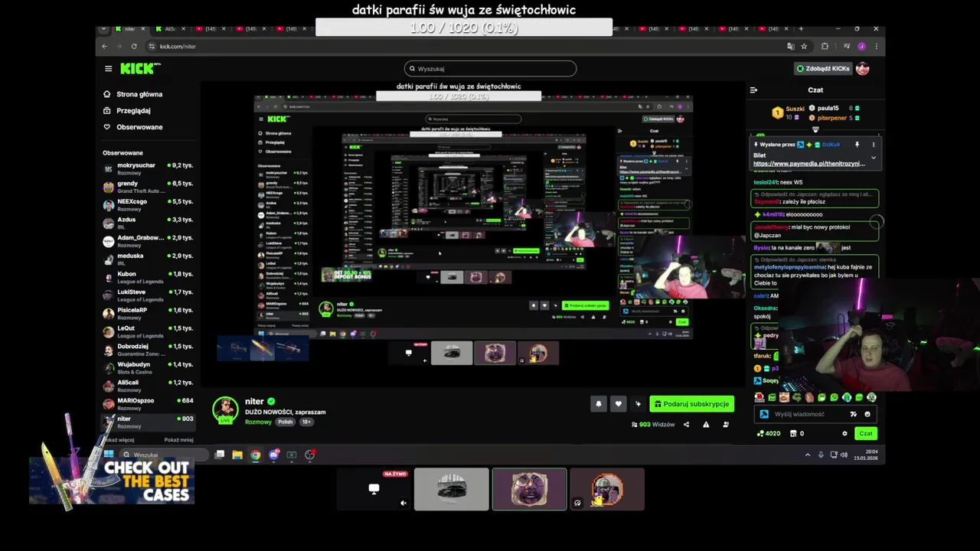The width and height of the screenshot is (980, 551).
Task: Click the share stream icon
Action: [x=686, y=425]
